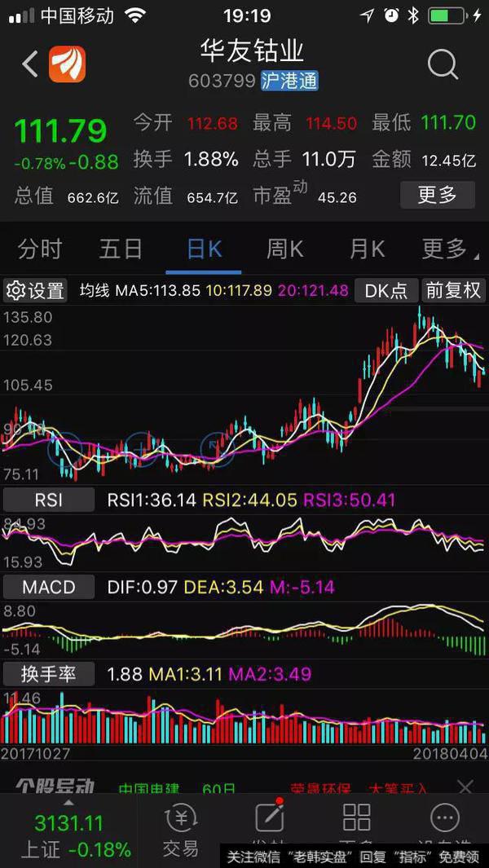Tap the 华友钴业 stock title
Screen dimensions: 489x868
(x=253, y=51)
